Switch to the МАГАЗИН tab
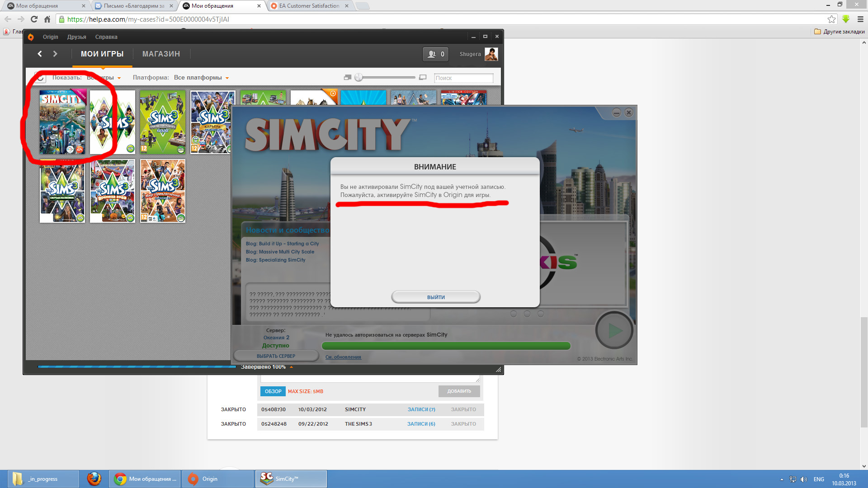 point(161,54)
